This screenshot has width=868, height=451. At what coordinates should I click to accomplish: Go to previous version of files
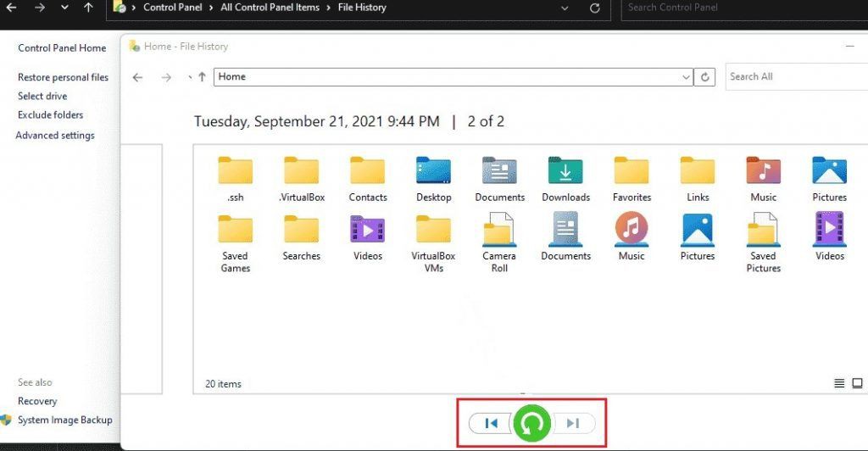tap(491, 422)
